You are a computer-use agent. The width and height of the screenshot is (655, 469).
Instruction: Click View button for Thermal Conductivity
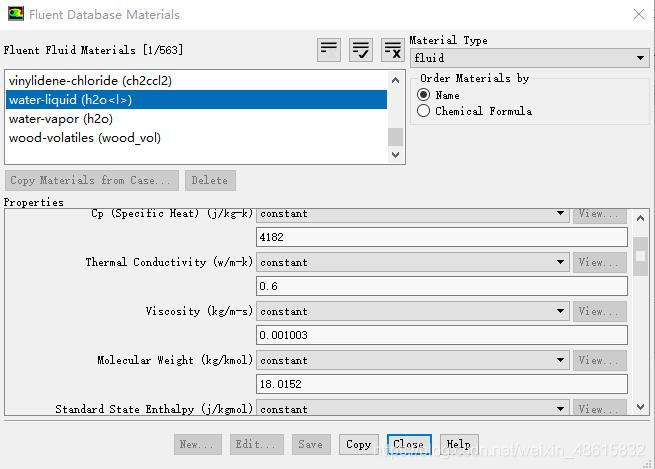click(600, 262)
